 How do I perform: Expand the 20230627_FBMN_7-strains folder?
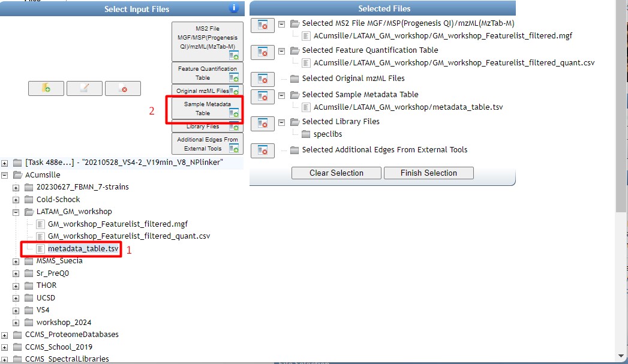point(17,187)
